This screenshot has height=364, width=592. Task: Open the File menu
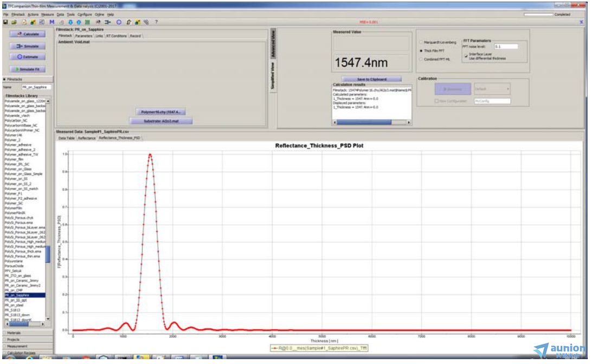point(5,14)
